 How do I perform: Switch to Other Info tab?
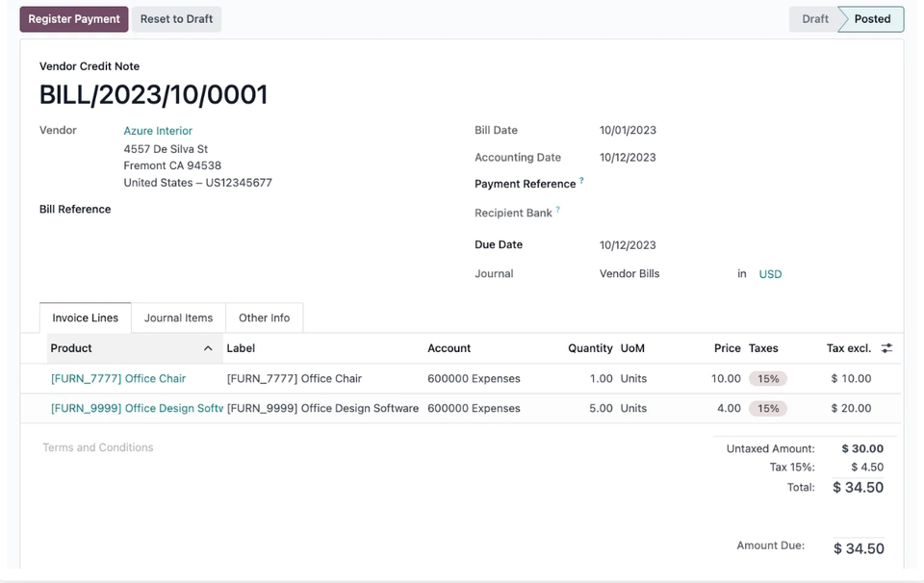tap(264, 318)
